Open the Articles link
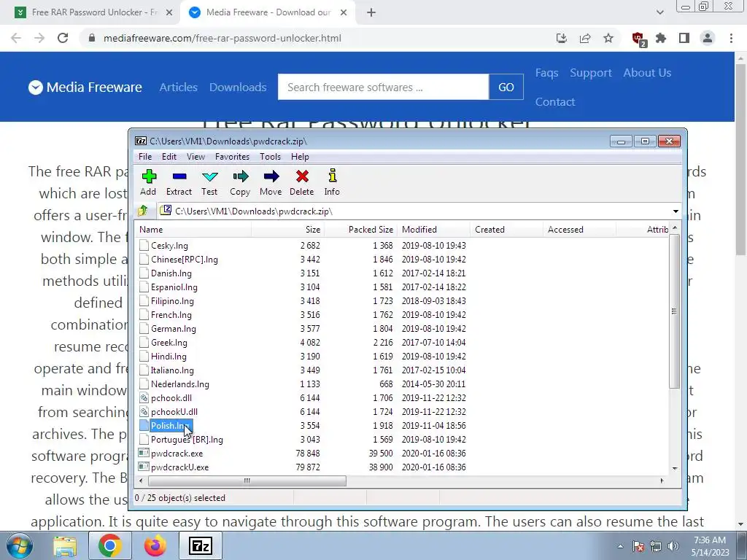The height and width of the screenshot is (560, 747). coord(178,87)
